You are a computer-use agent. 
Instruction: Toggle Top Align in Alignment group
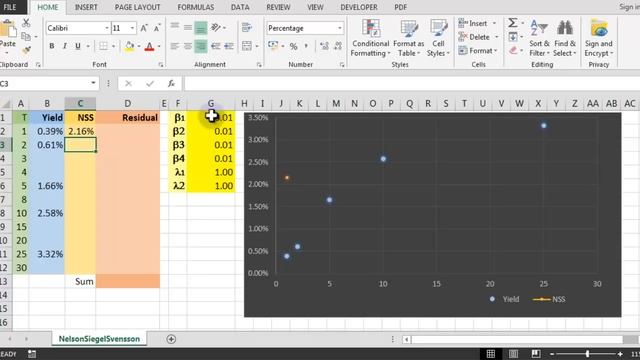[x=175, y=27]
